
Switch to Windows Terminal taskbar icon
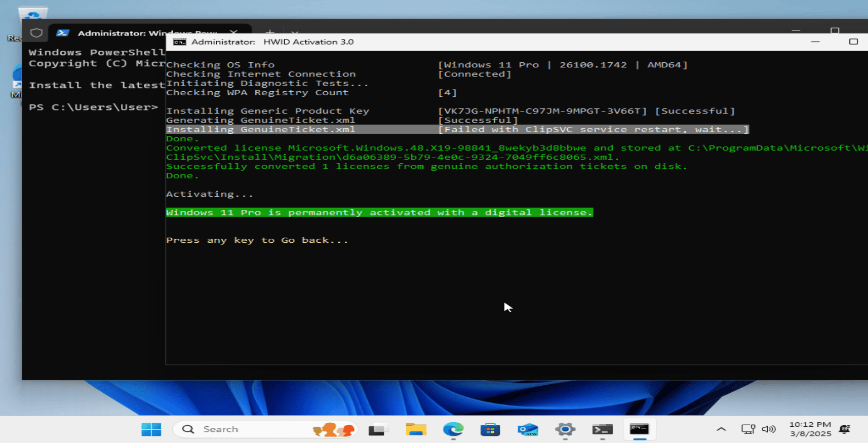coord(603,430)
